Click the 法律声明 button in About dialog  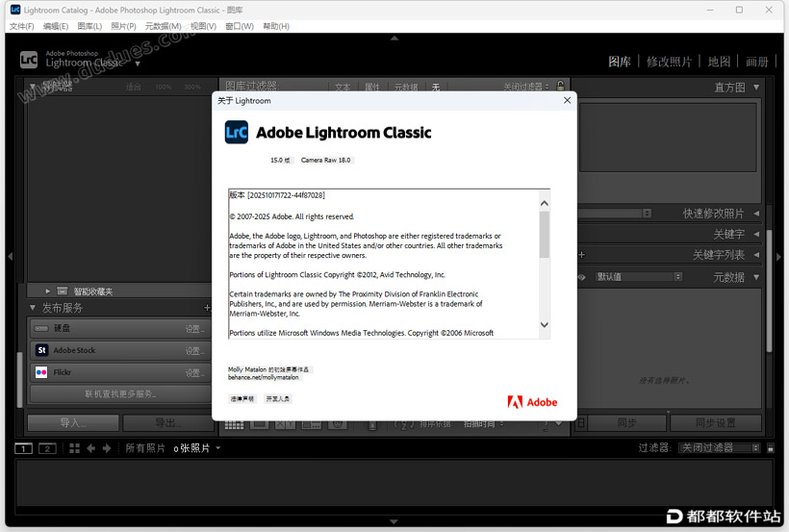(242, 399)
